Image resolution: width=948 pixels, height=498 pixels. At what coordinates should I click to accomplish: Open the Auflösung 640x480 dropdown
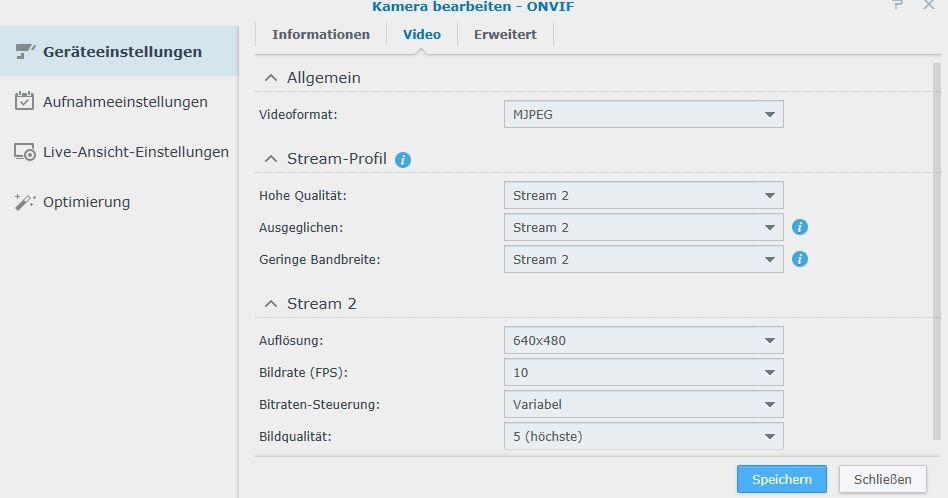(x=643, y=340)
